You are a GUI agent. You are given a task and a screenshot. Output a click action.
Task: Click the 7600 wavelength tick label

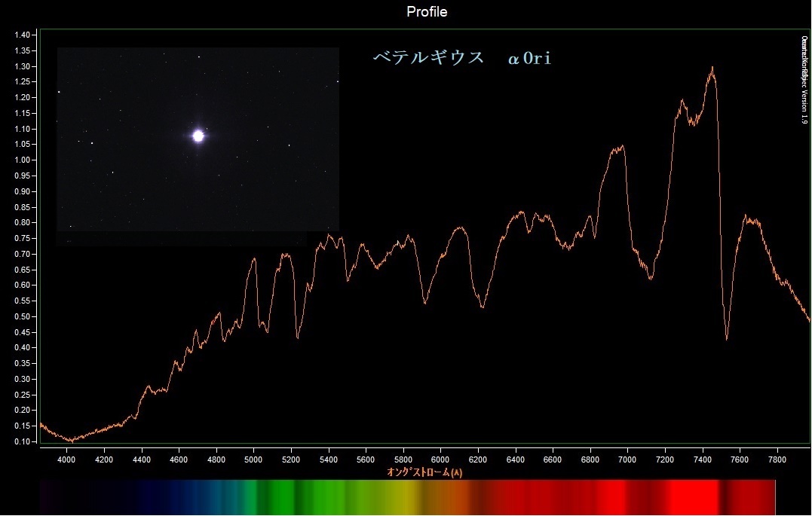(740, 460)
